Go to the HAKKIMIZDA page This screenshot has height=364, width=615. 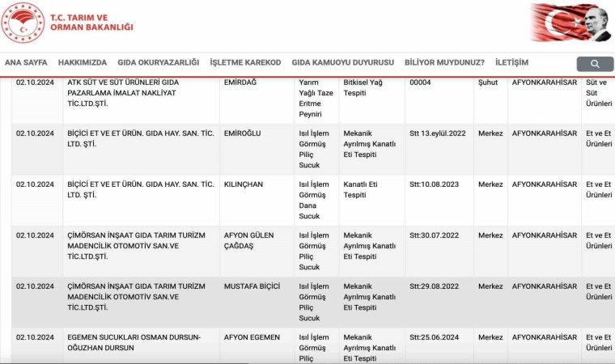click(82, 63)
